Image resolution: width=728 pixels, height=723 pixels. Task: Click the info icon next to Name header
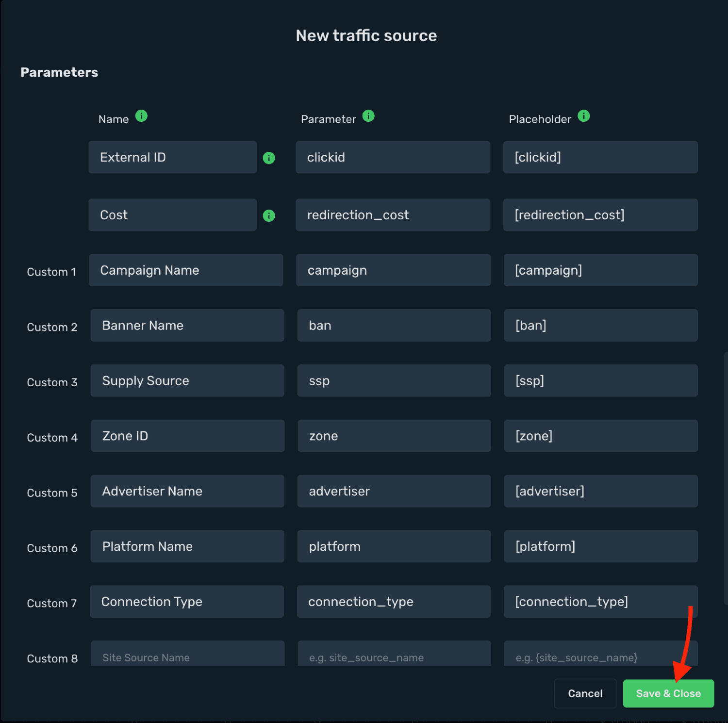click(141, 116)
